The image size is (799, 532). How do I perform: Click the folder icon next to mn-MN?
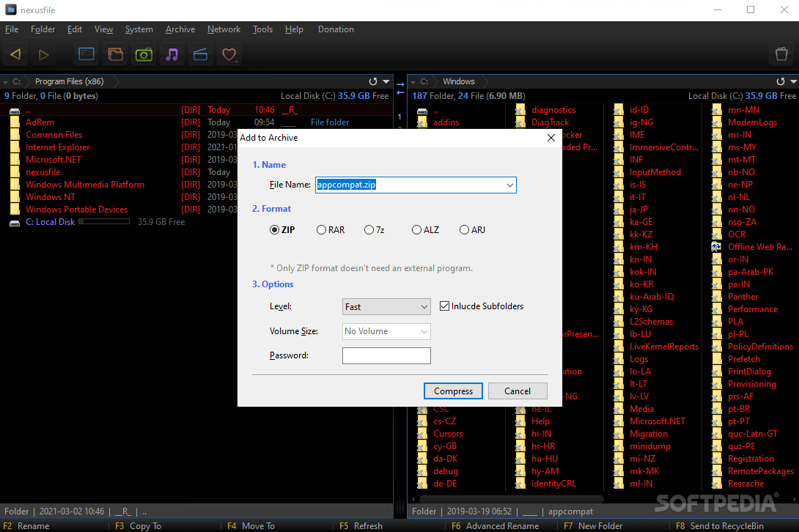tap(717, 110)
